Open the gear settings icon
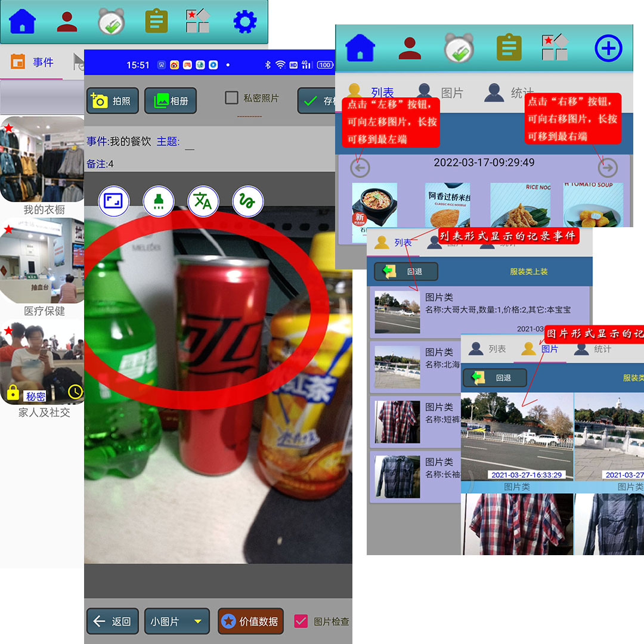The image size is (644, 644). coord(244,22)
